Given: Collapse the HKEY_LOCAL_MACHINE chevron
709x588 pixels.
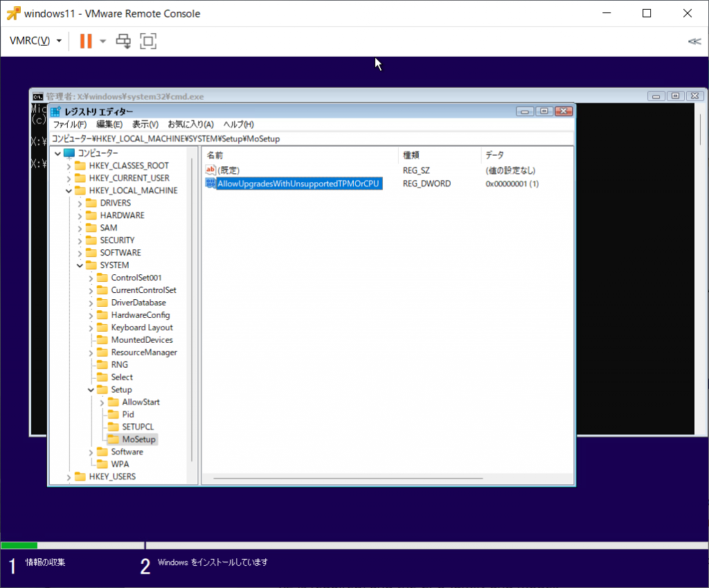Looking at the screenshot, I should (69, 191).
